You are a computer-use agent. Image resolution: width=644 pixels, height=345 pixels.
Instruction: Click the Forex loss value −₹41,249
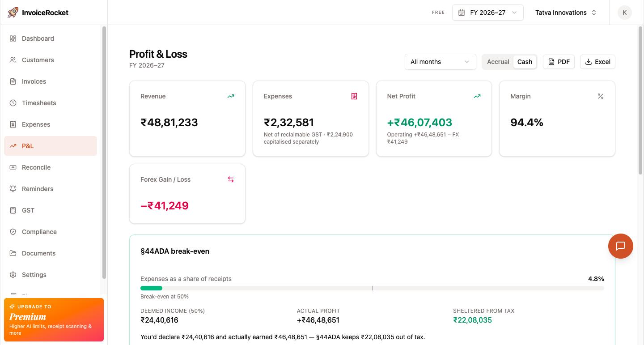click(165, 206)
